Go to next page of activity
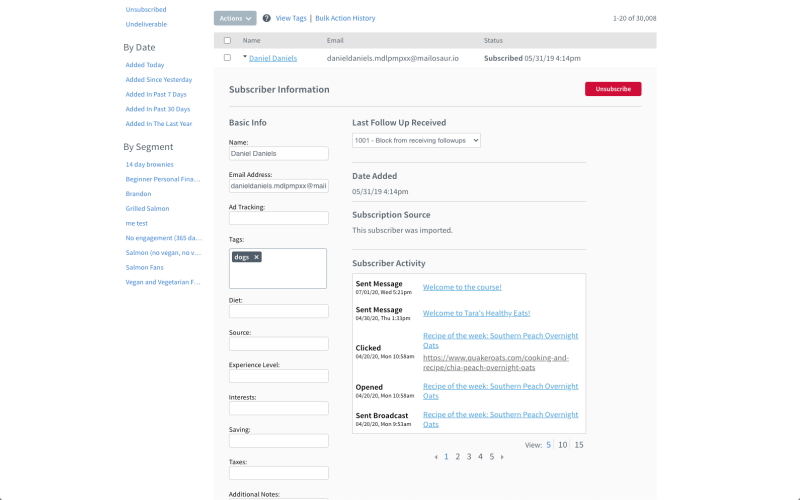The height and width of the screenshot is (500, 800). click(x=502, y=457)
